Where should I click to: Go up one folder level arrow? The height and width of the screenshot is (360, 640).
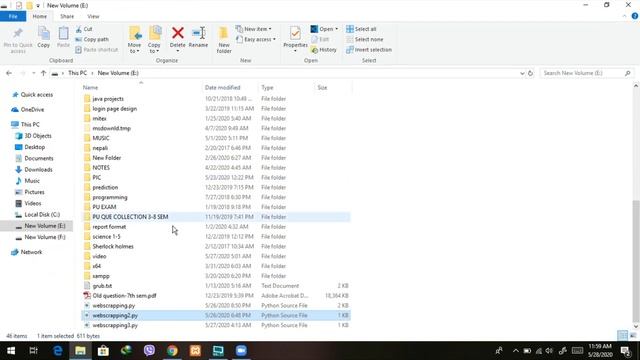[x=43, y=73]
